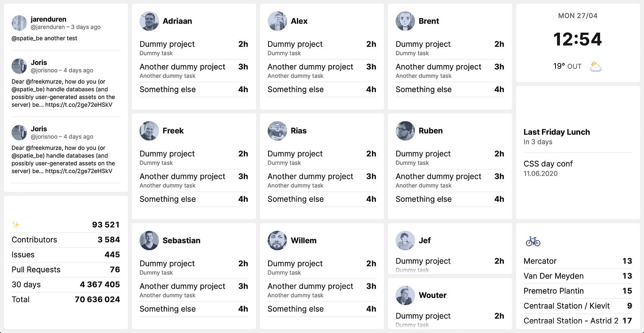Click the sparkles star icon in the stats tile

[x=16, y=225]
